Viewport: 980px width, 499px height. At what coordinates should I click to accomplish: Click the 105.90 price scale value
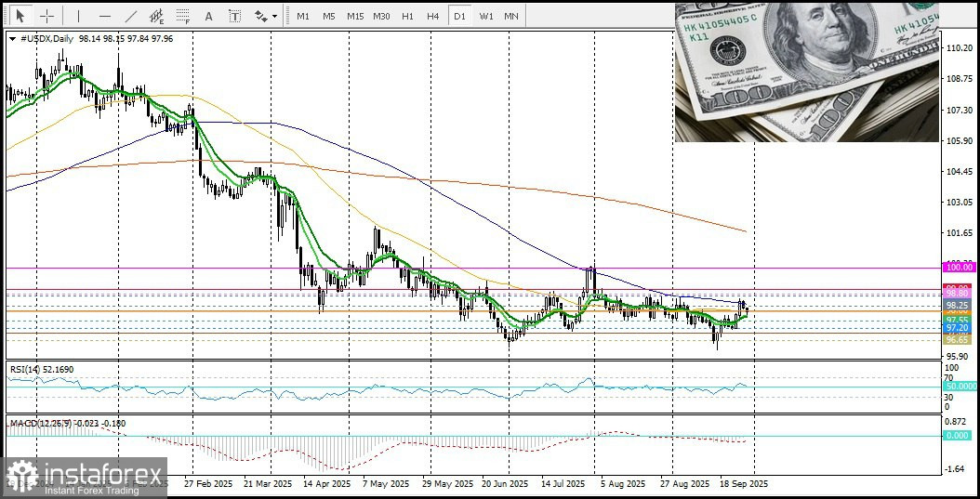[x=960, y=140]
